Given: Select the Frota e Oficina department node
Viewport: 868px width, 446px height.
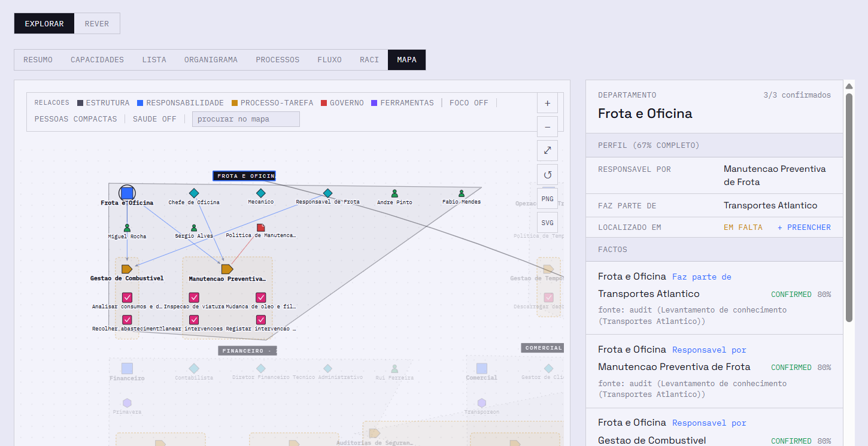Looking at the screenshot, I should point(127,193).
